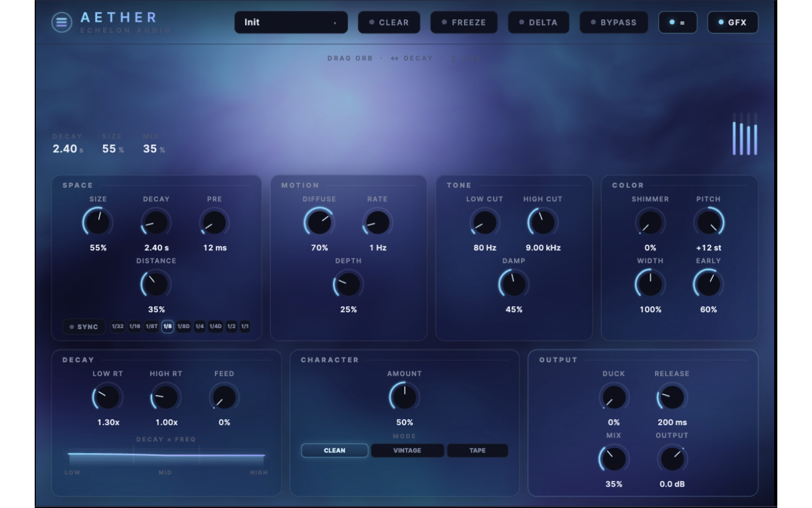Viewport: 812px width, 508px height.
Task: Toggle the BYPASS button
Action: pyautogui.click(x=614, y=22)
